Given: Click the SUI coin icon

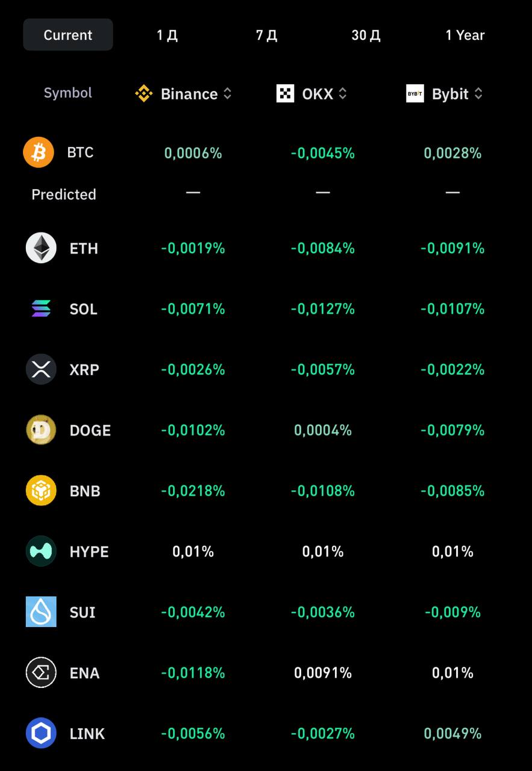Looking at the screenshot, I should (41, 612).
